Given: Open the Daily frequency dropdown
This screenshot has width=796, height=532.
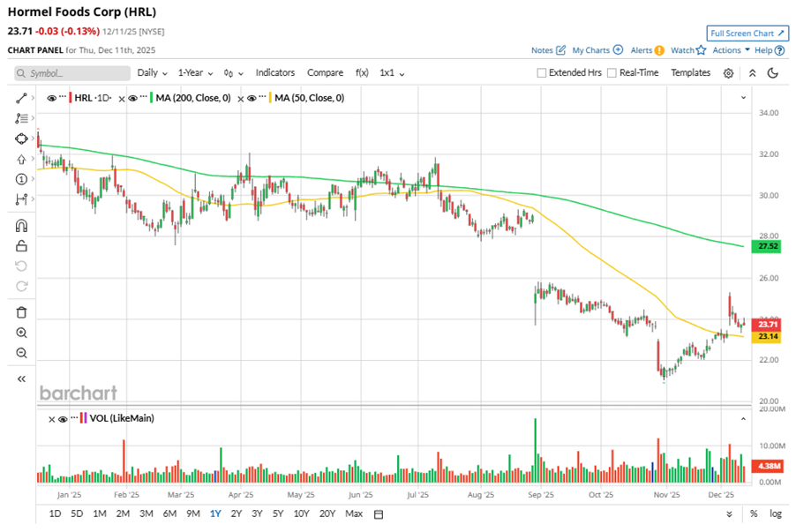Looking at the screenshot, I should point(153,72).
